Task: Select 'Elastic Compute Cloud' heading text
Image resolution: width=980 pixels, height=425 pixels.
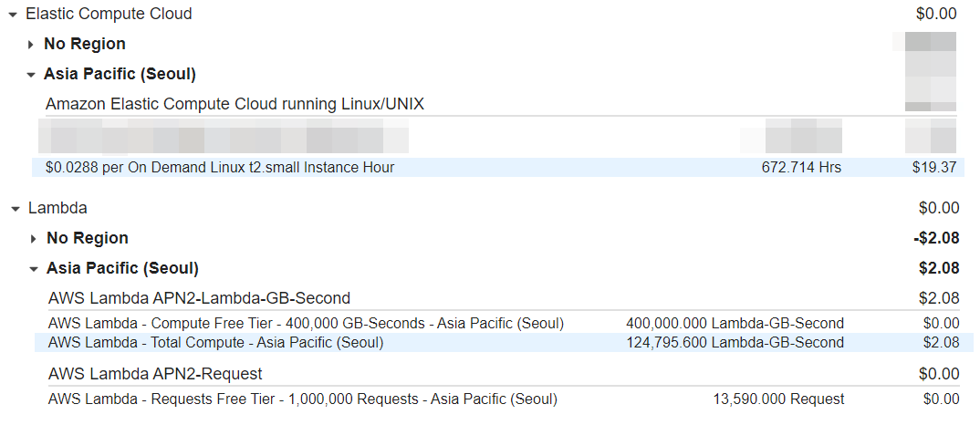Action: tap(109, 14)
